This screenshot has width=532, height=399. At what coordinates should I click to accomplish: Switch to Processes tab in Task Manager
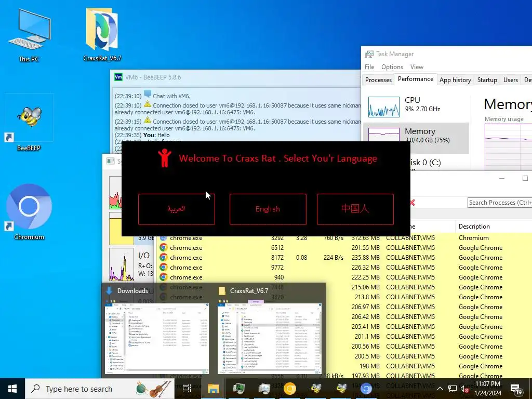coord(378,79)
